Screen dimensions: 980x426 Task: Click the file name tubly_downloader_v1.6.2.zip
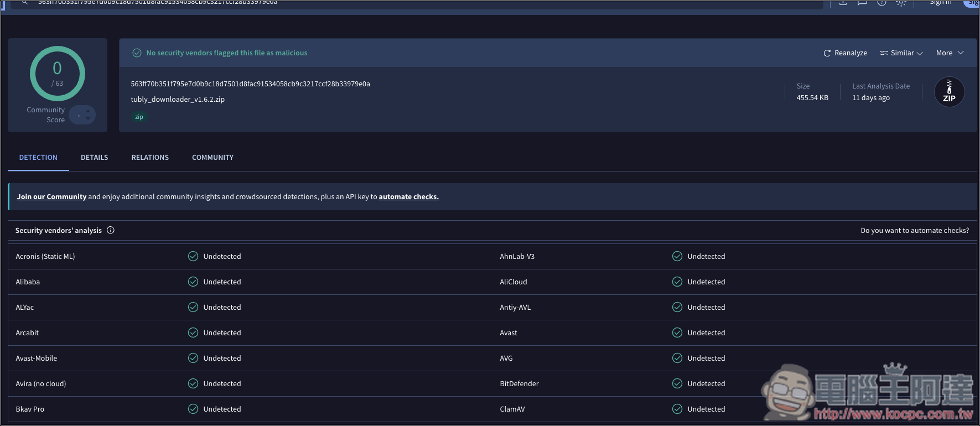[178, 100]
